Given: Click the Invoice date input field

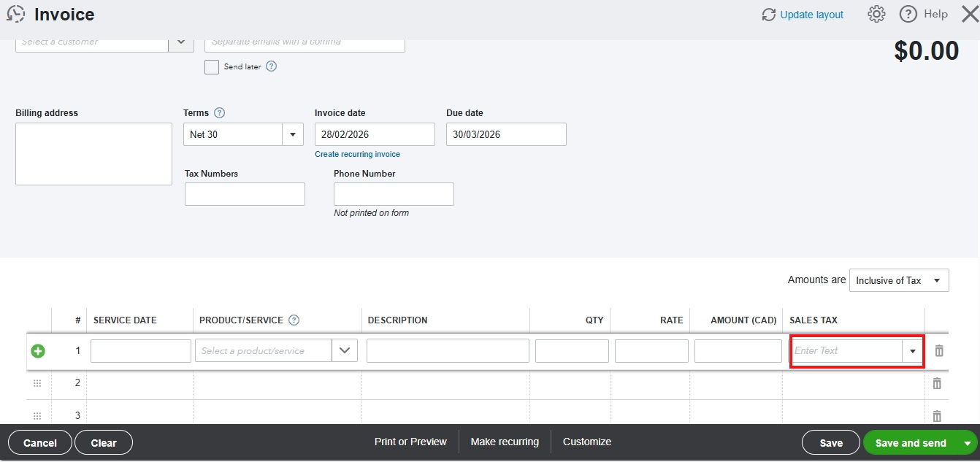Looking at the screenshot, I should point(375,134).
